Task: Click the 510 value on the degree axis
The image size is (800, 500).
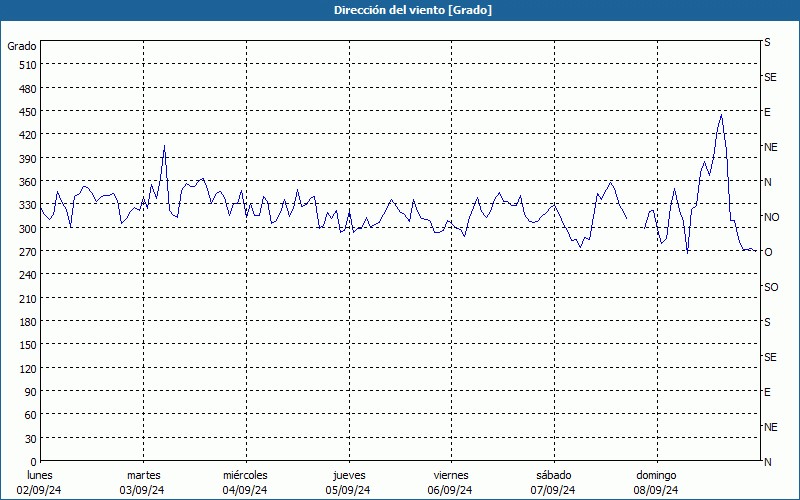Action: pos(28,65)
